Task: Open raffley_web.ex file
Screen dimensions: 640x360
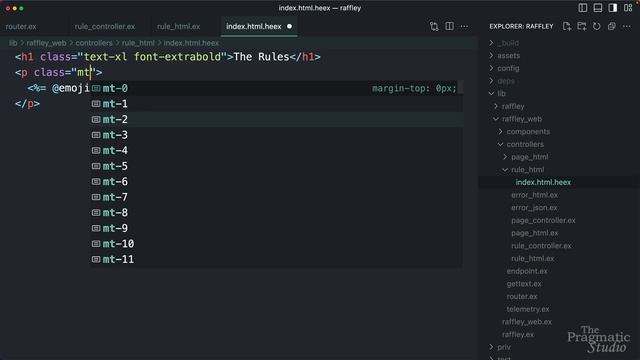Action: click(x=527, y=322)
